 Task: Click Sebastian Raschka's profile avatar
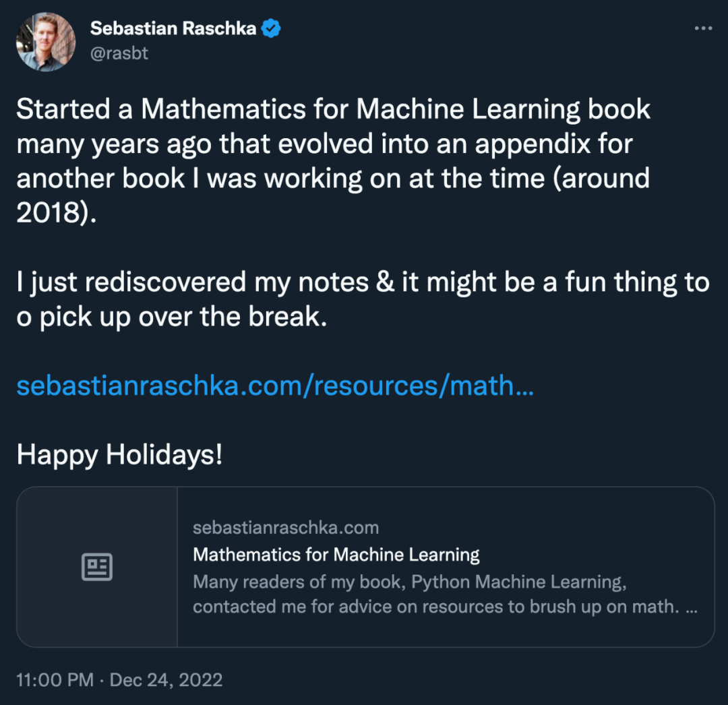point(46,41)
